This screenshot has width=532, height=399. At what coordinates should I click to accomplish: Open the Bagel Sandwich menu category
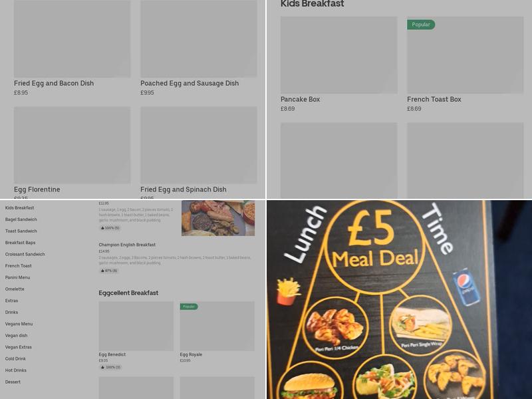(21, 219)
